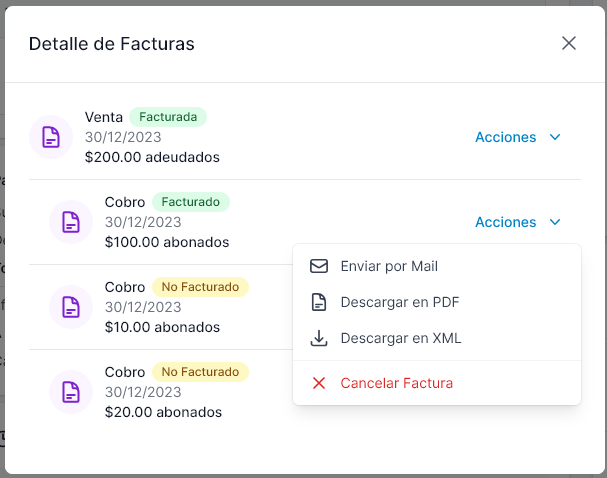Open Acciones dropdown for the Venta row
Image resolution: width=607 pixels, height=478 pixels.
click(506, 137)
